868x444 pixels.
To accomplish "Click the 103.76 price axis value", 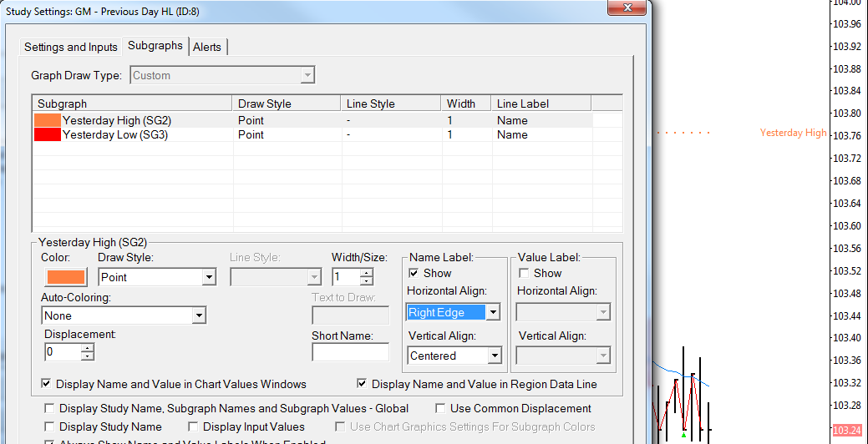I will coord(847,135).
